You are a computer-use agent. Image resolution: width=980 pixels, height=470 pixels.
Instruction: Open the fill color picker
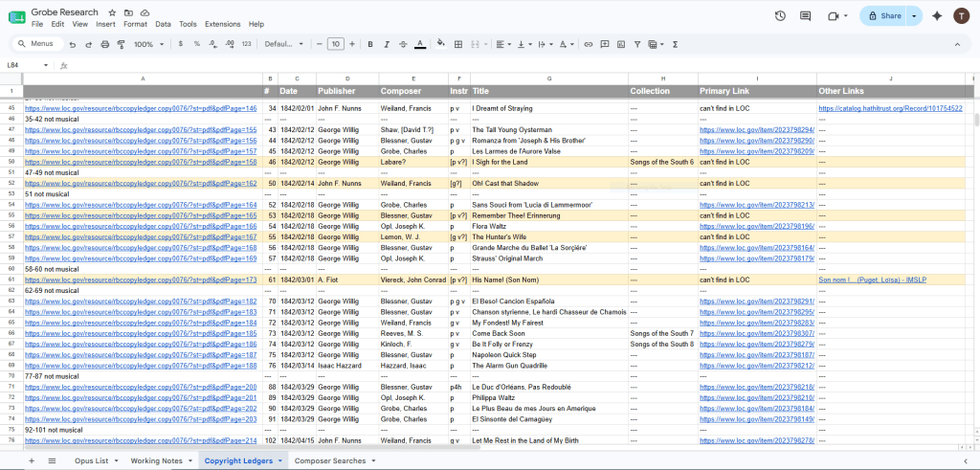pos(441,44)
